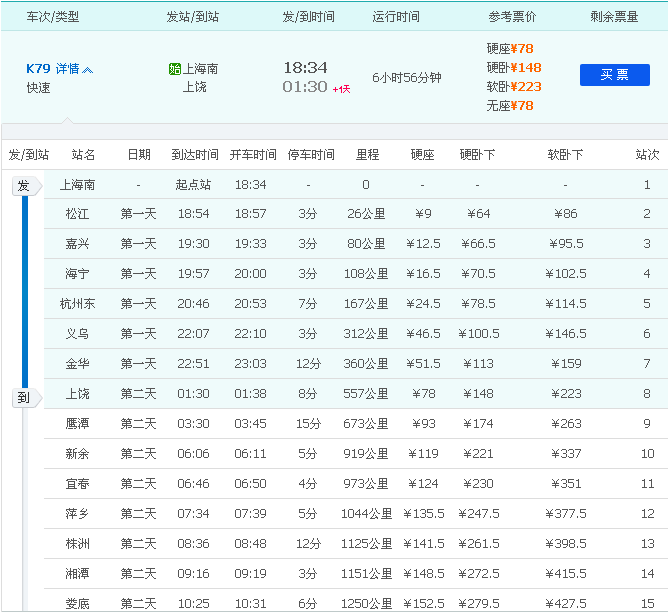Select the 宜春 station name
The image size is (668, 612).
77,483
